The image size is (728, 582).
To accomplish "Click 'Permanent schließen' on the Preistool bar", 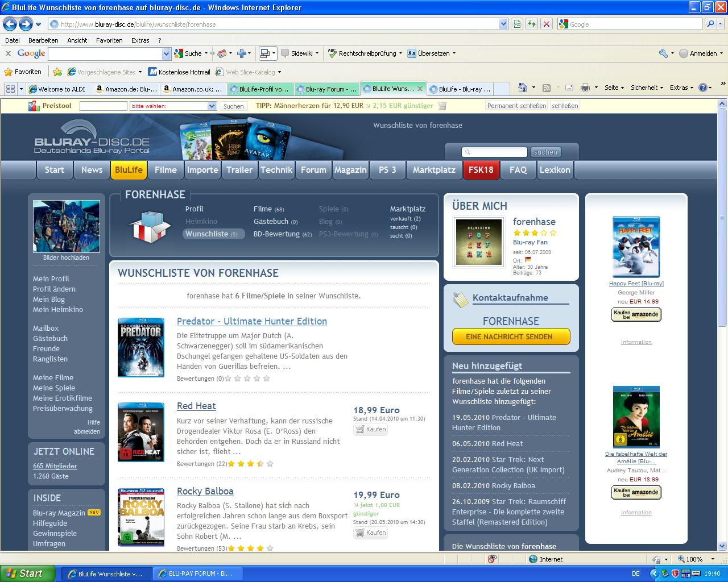I will click(516, 106).
